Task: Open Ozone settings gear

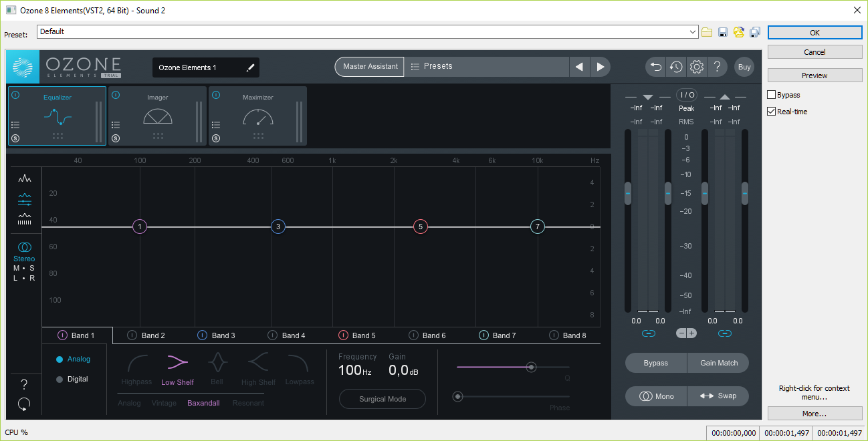Action: pyautogui.click(x=697, y=67)
